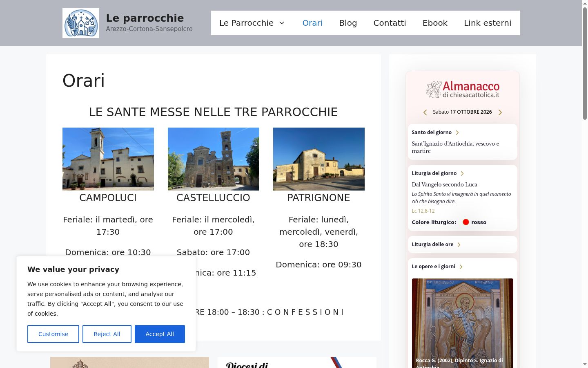
Task: Reject all cookies
Action: 107,334
